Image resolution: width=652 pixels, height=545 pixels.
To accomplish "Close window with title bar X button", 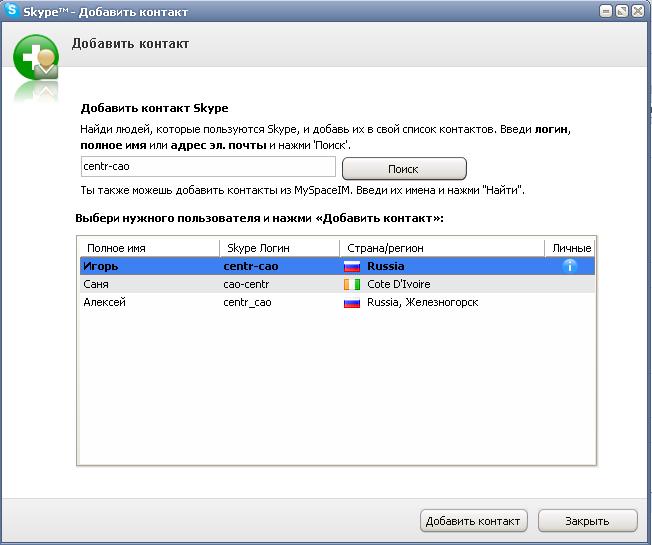I will [638, 11].
